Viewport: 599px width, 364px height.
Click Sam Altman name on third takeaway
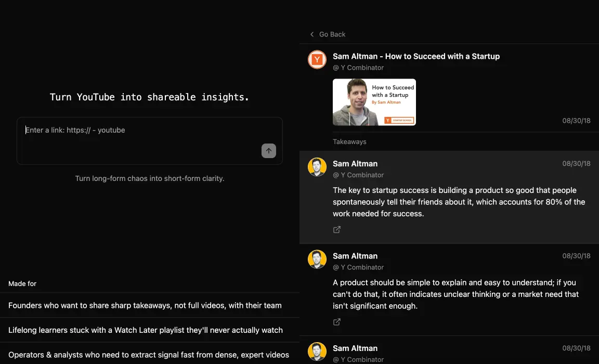[355, 348]
